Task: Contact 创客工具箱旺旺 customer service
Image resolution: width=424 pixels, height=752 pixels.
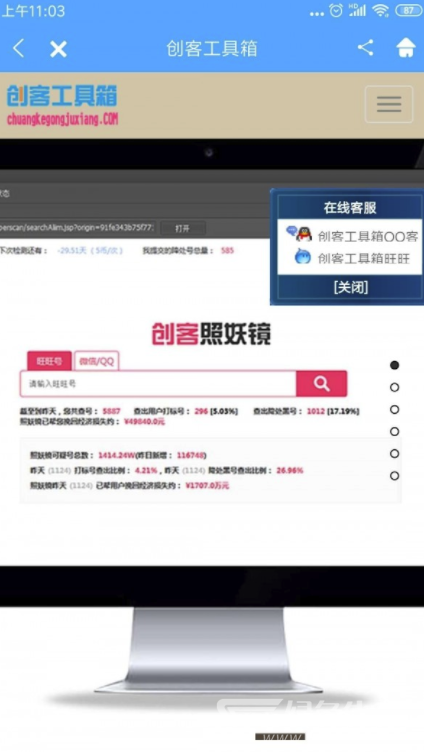Action: tap(364, 258)
